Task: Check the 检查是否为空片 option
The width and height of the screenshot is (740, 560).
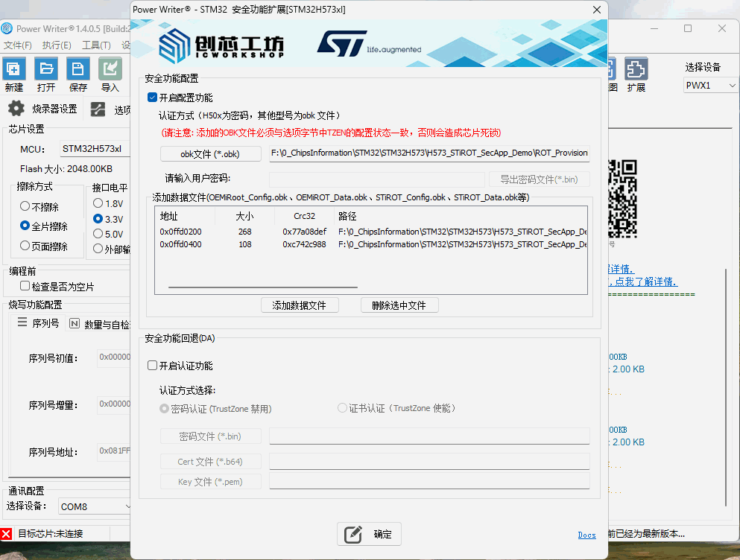Action: pyautogui.click(x=25, y=286)
